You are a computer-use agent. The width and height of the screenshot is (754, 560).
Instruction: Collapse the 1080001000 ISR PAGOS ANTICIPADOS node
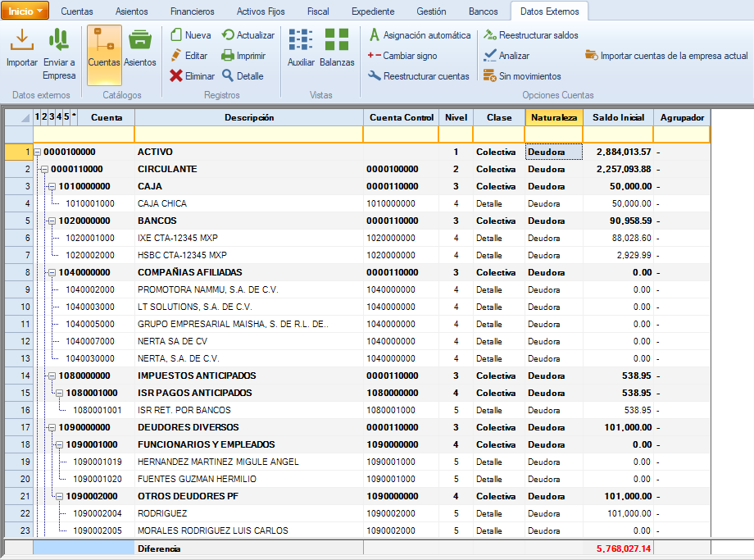point(60,394)
